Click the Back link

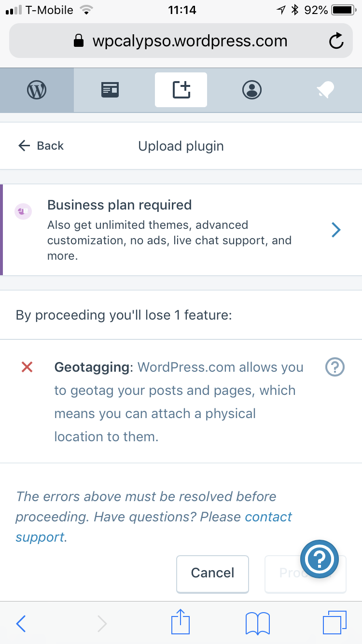tap(41, 146)
